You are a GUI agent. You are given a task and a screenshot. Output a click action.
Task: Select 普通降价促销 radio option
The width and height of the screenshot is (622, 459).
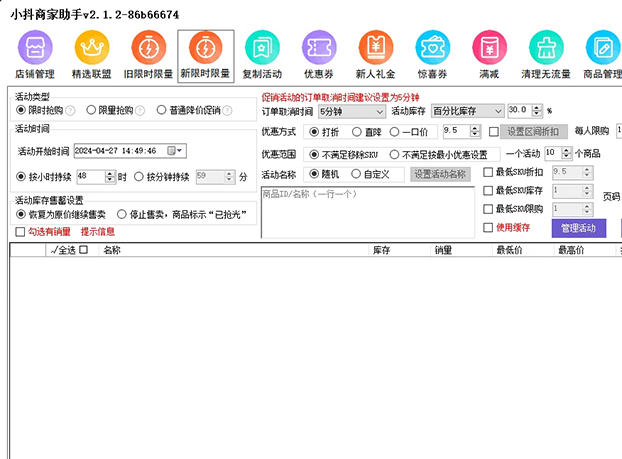(161, 110)
